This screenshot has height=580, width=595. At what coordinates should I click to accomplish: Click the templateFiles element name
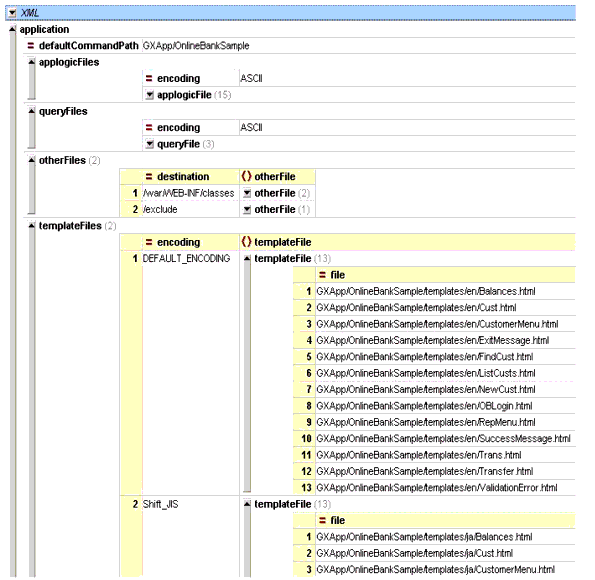70,226
